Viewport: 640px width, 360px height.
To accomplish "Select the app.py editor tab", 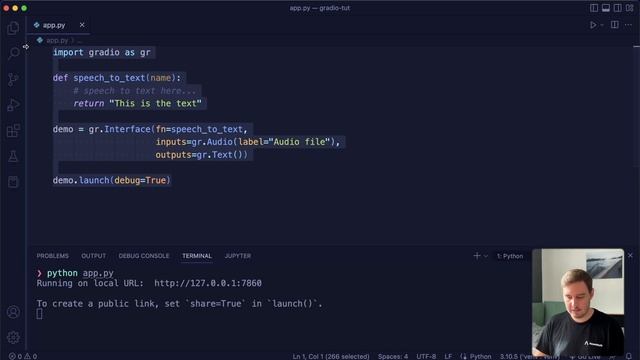I will click(x=59, y=25).
